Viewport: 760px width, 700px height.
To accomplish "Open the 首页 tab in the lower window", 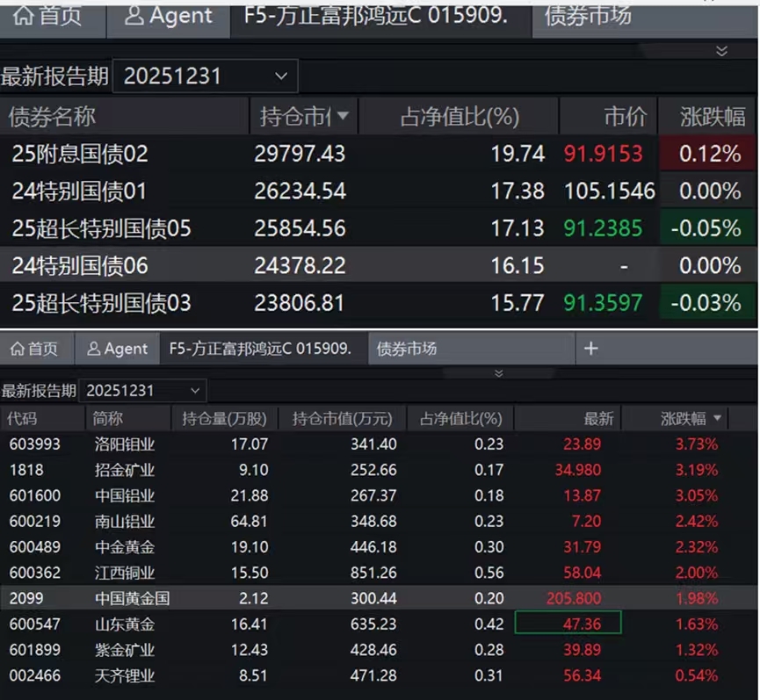I will (x=37, y=349).
